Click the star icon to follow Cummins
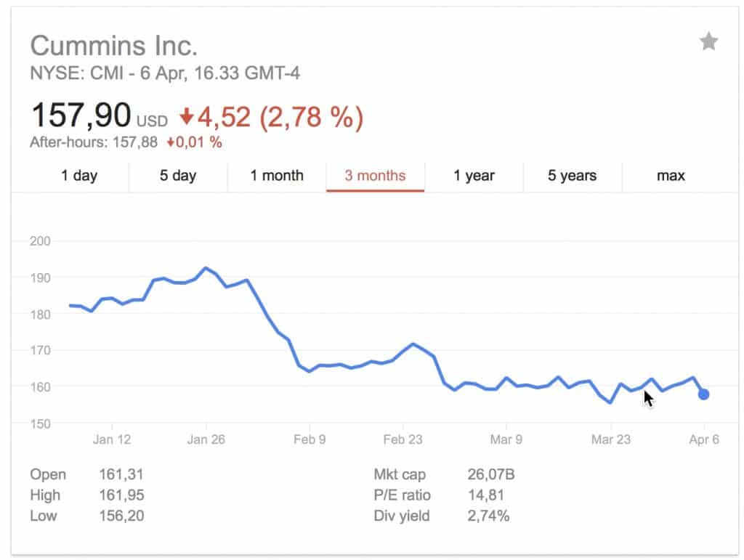Viewport: 744px width, 560px height. point(708,42)
